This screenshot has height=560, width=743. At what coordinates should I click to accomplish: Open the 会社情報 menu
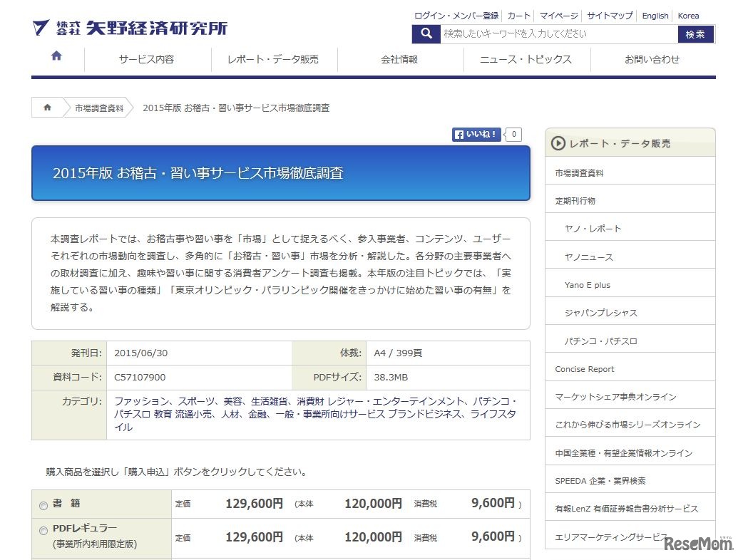(399, 60)
